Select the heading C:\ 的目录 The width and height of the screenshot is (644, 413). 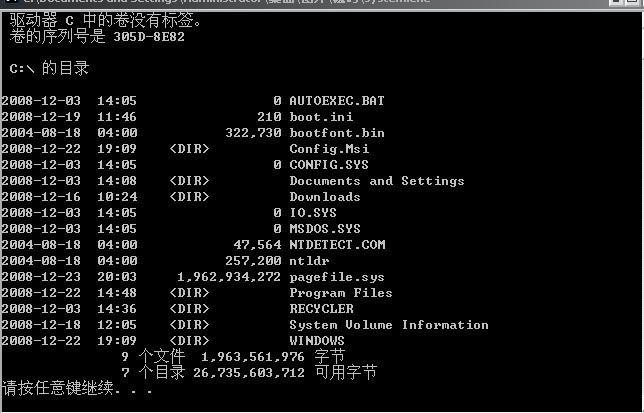[49, 68]
